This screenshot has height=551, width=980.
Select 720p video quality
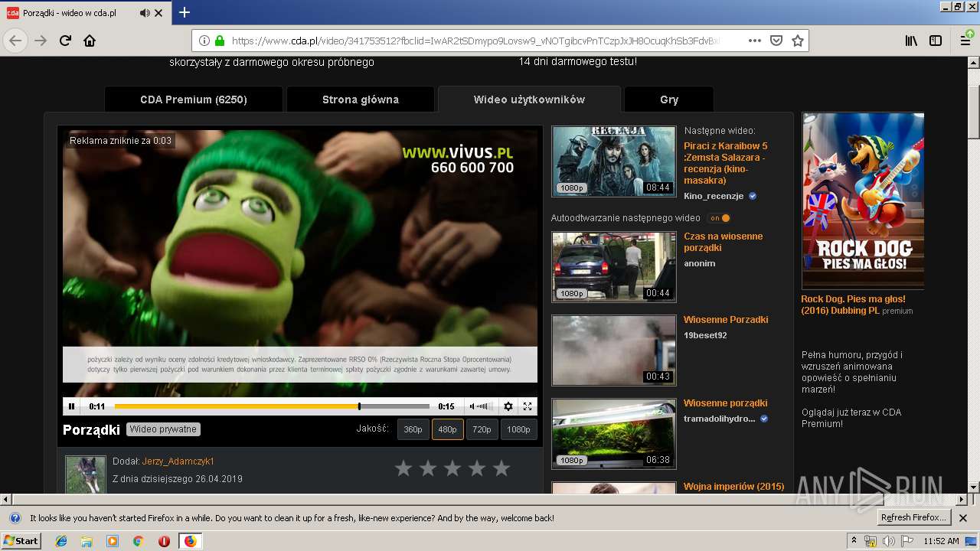coord(482,429)
